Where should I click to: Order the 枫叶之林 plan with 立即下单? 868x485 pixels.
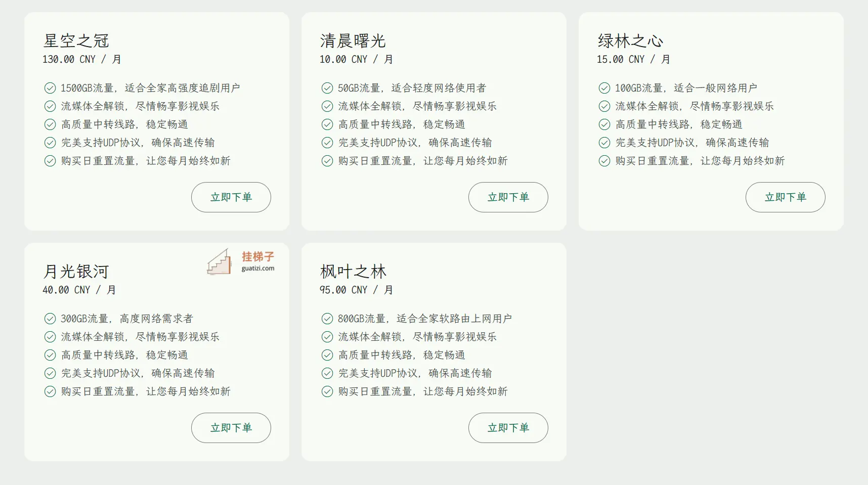click(x=508, y=428)
